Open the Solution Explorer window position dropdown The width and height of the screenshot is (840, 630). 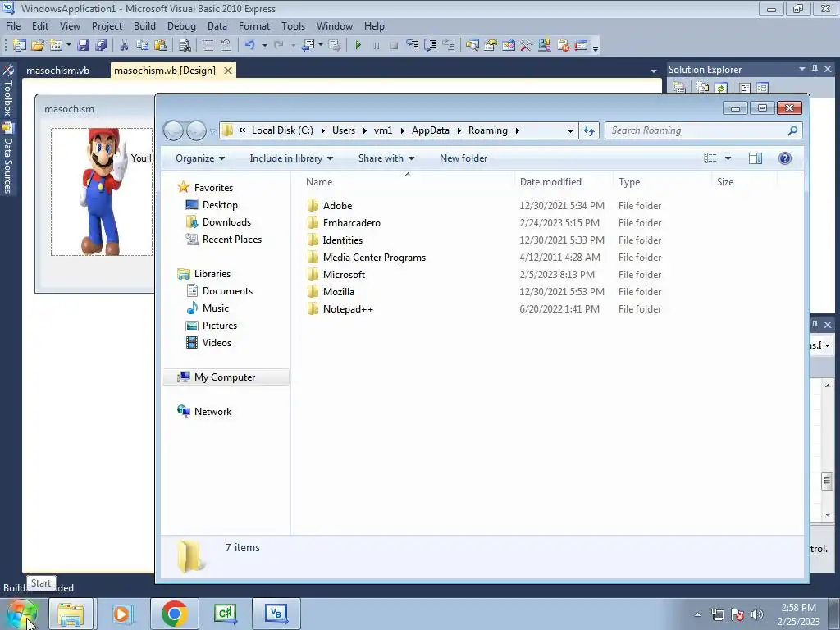pyautogui.click(x=802, y=69)
